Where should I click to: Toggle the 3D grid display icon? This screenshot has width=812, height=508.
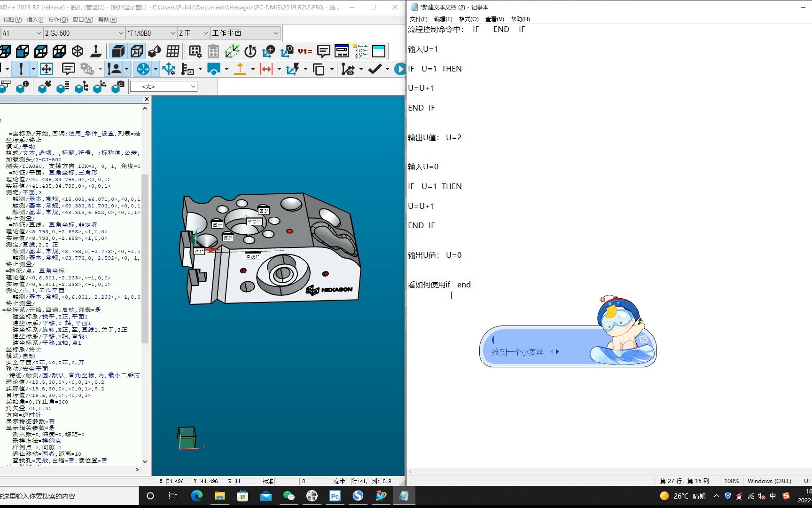[x=173, y=51]
